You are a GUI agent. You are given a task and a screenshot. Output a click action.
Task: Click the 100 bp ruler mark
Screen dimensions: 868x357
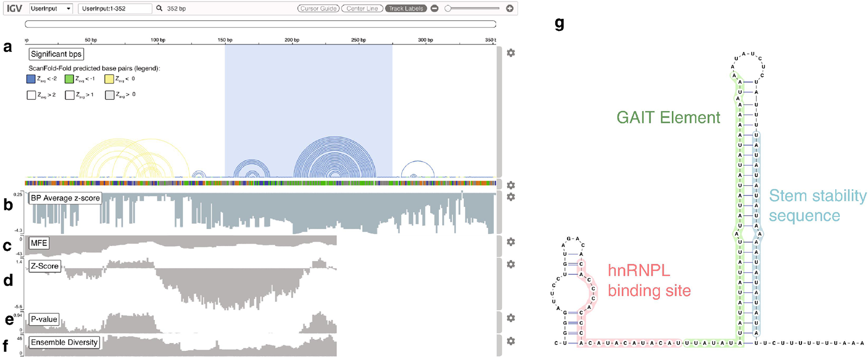pos(158,40)
